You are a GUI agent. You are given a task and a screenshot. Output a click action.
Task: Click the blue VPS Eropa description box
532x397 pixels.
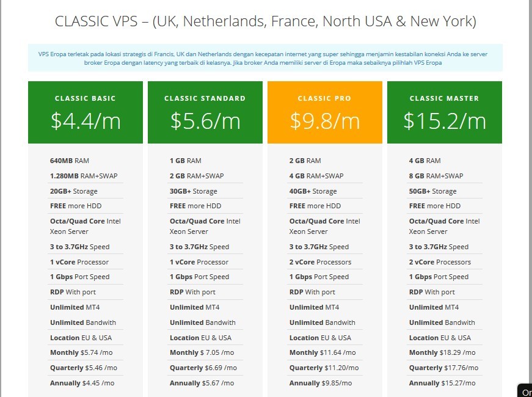point(265,58)
